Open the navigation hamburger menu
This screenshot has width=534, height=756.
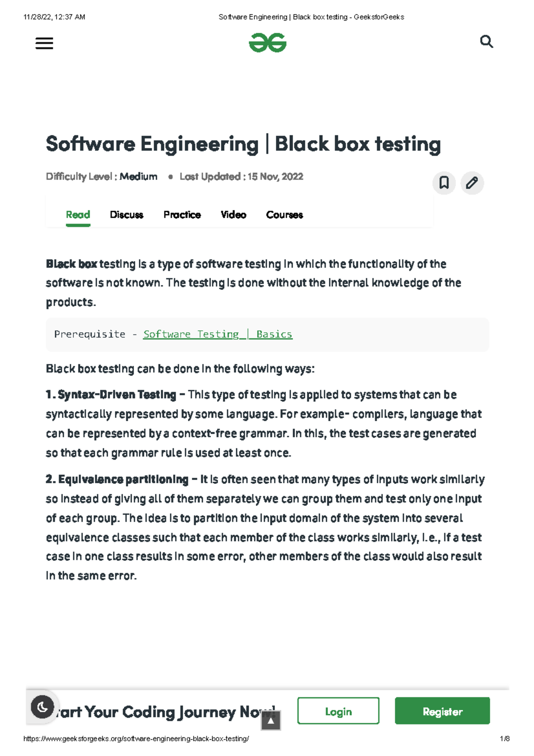[44, 43]
